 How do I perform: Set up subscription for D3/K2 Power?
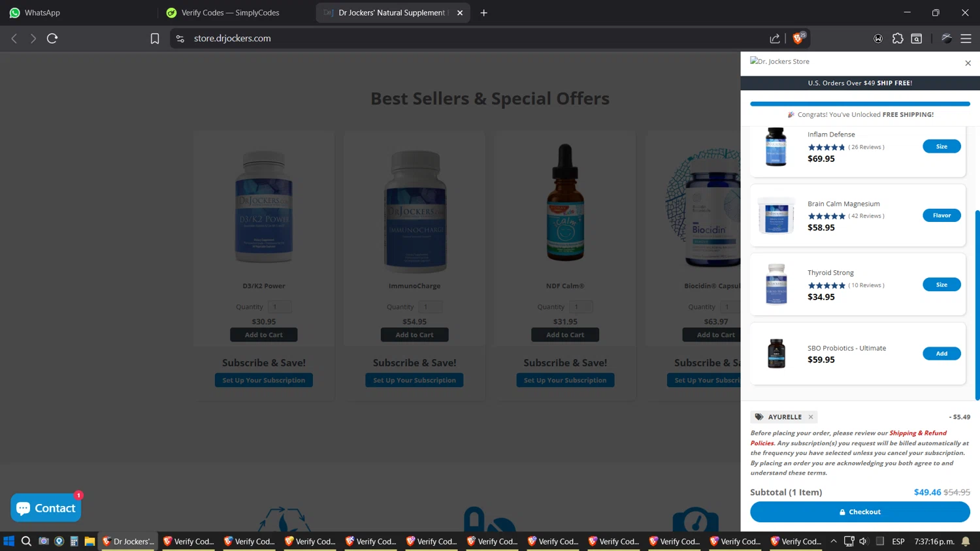tap(264, 380)
